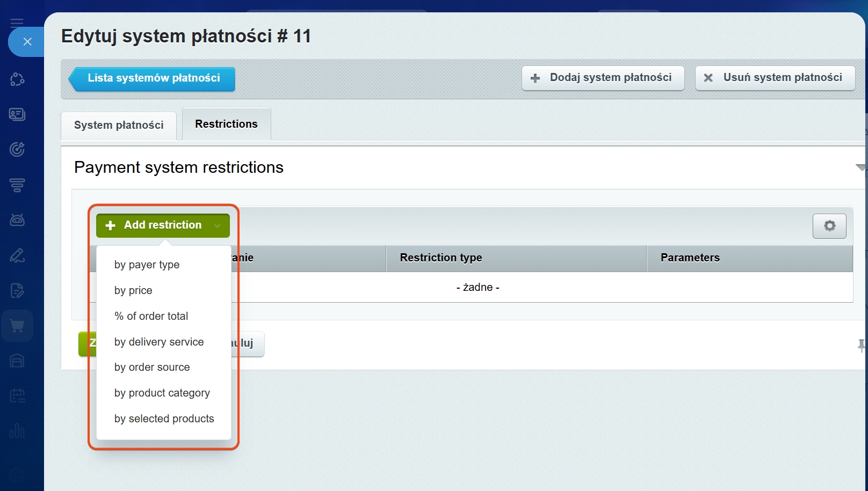The image size is (868, 491).
Task: Open the document edit sidebar icon
Action: pyautogui.click(x=17, y=291)
